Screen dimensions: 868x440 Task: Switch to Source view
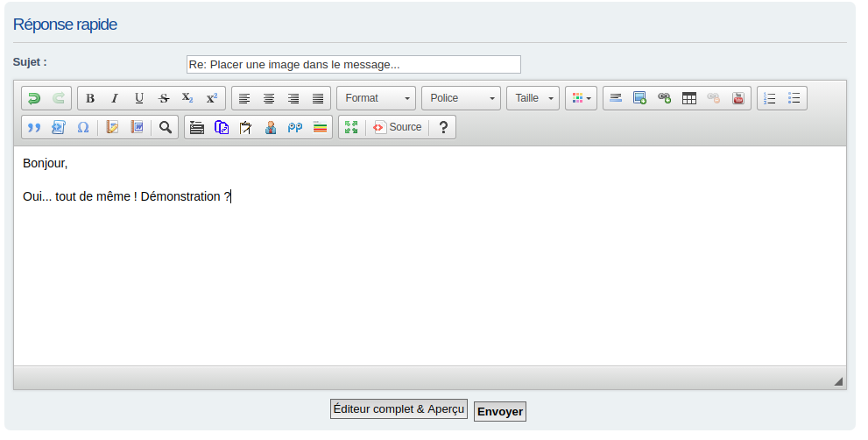(x=398, y=127)
